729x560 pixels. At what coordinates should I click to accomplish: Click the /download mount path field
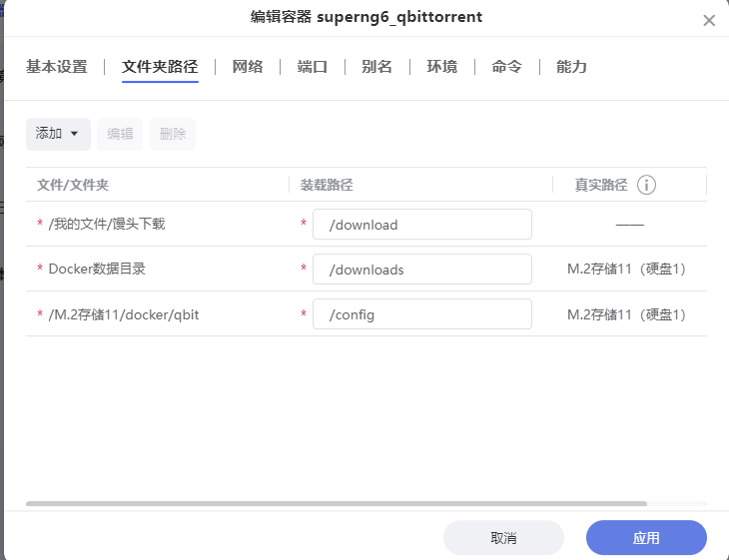tap(421, 225)
